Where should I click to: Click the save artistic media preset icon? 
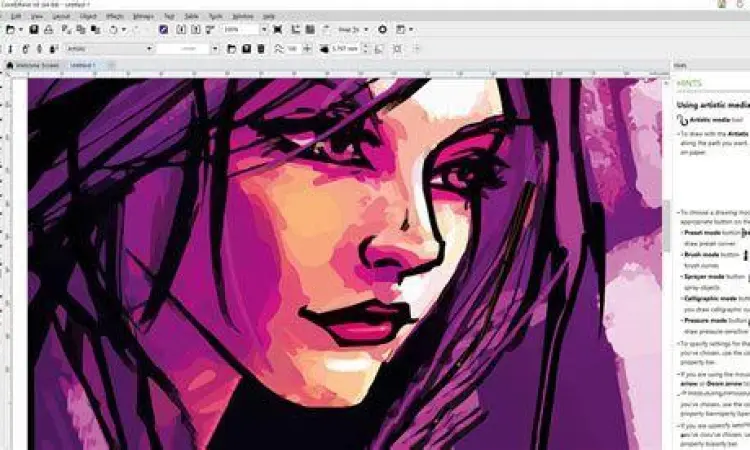(x=245, y=48)
